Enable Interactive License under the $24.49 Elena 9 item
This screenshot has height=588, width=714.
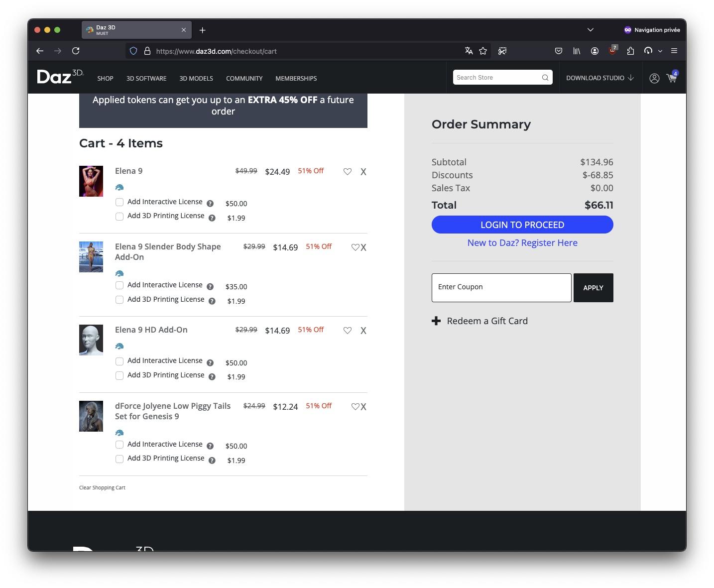pos(119,202)
